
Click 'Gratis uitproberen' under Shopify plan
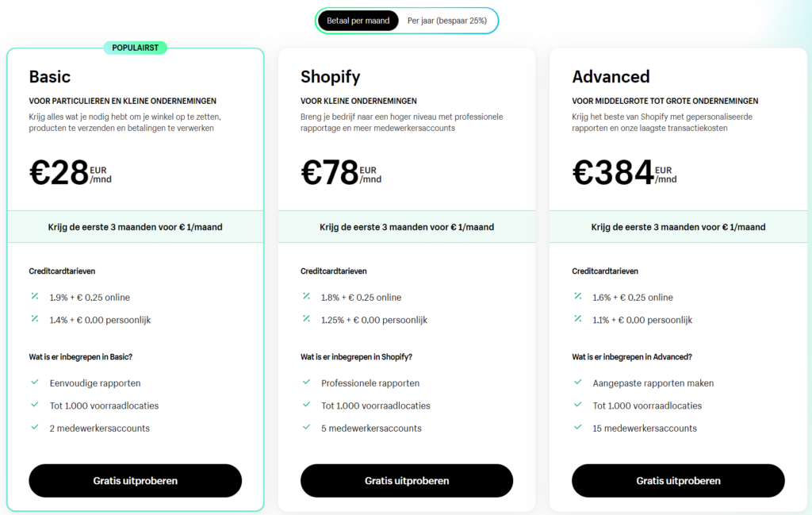tap(407, 481)
